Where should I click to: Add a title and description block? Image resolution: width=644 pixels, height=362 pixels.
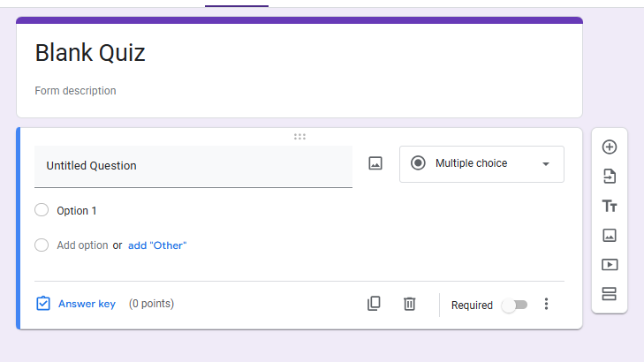point(609,206)
